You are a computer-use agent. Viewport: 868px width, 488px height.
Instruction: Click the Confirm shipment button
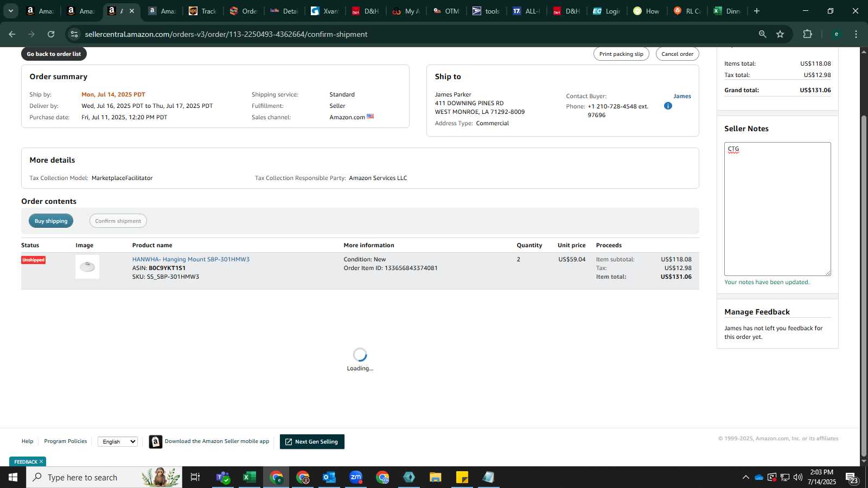click(118, 221)
